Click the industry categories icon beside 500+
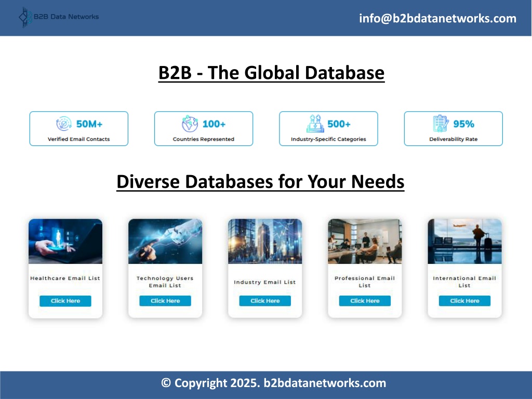532x399 pixels. 314,124
